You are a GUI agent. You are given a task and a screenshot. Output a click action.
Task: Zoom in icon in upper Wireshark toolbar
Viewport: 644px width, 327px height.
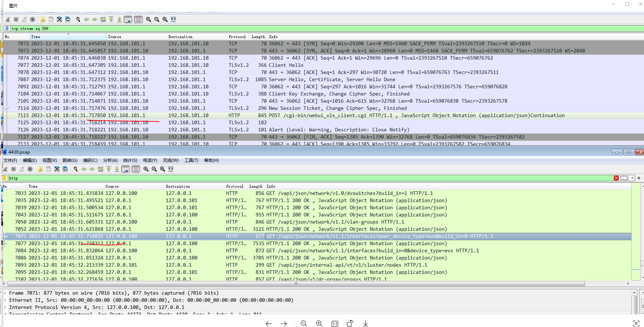(149, 19)
